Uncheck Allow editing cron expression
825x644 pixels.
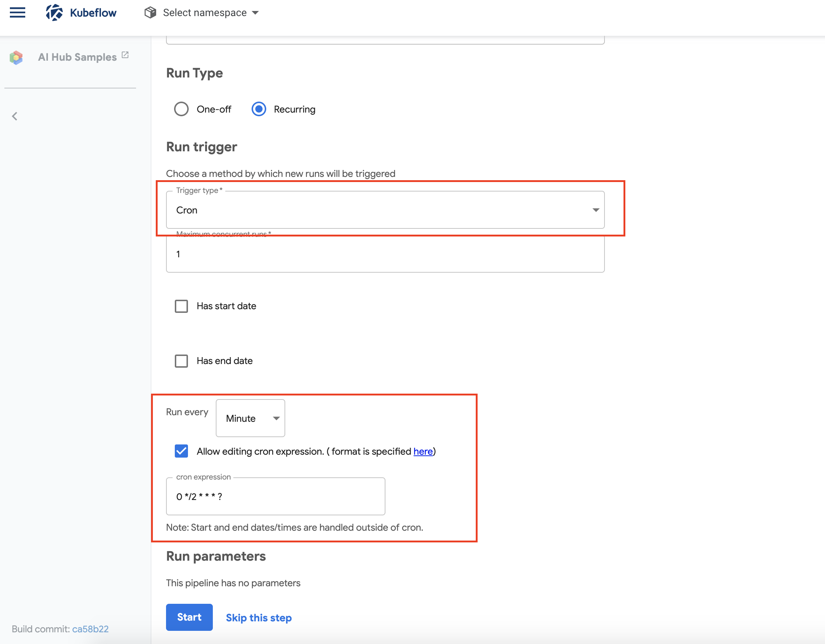pyautogui.click(x=181, y=451)
